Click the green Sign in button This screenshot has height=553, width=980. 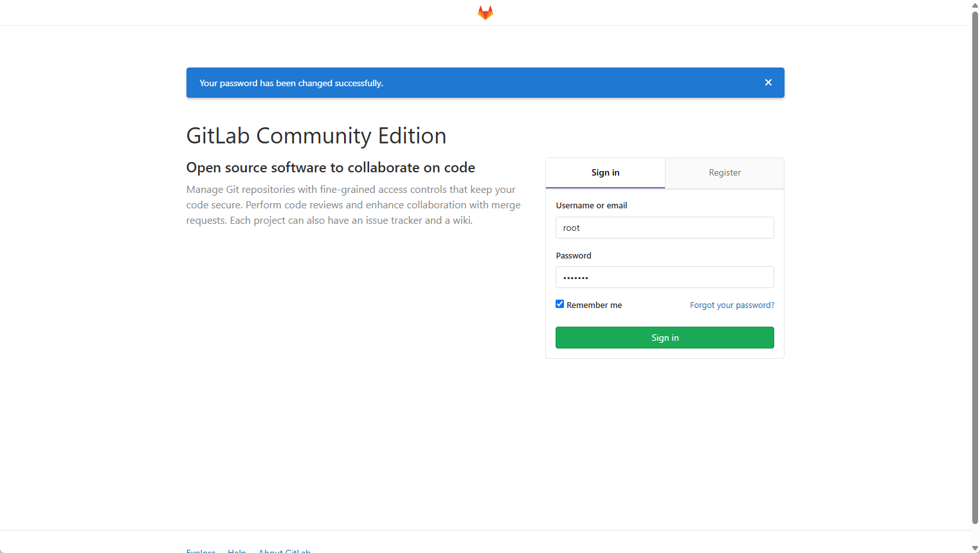tap(665, 338)
